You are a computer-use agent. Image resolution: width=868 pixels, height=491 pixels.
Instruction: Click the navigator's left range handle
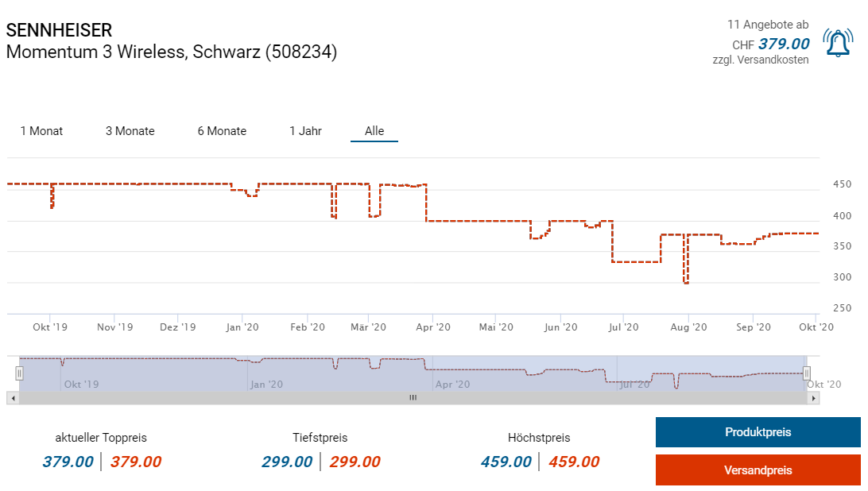tap(19, 373)
